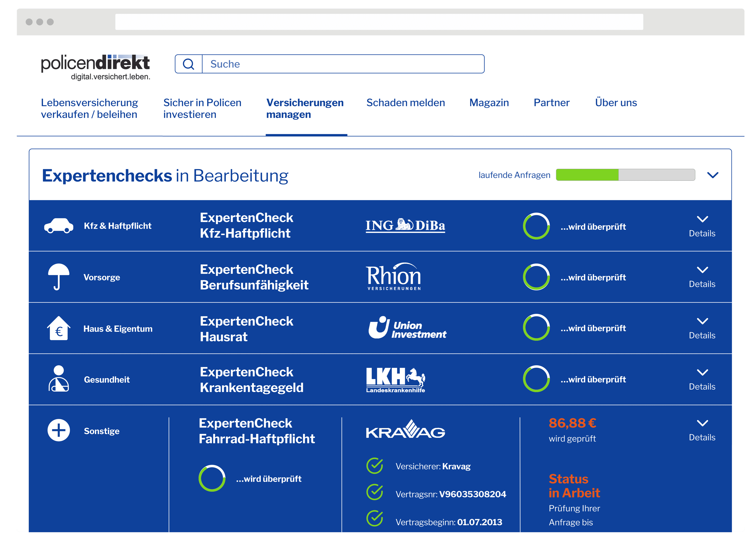The image size is (756, 543).
Task: Click the plus circle icon for Sonstige
Action: point(59,430)
